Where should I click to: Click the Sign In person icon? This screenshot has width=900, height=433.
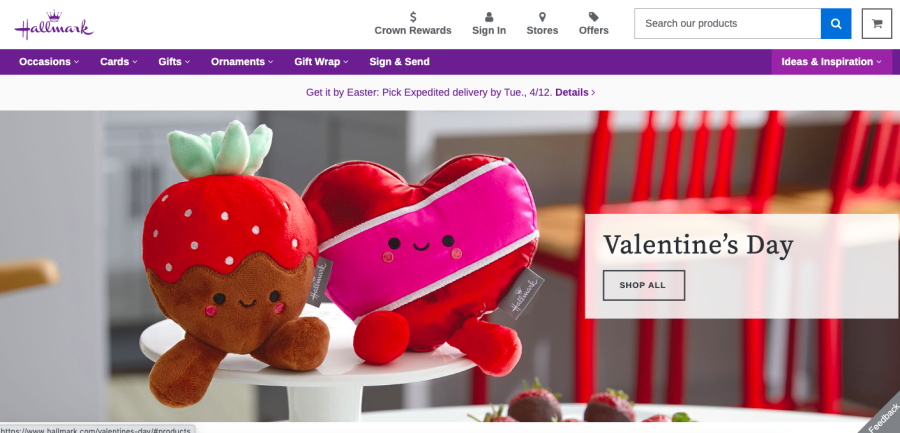[x=489, y=17]
